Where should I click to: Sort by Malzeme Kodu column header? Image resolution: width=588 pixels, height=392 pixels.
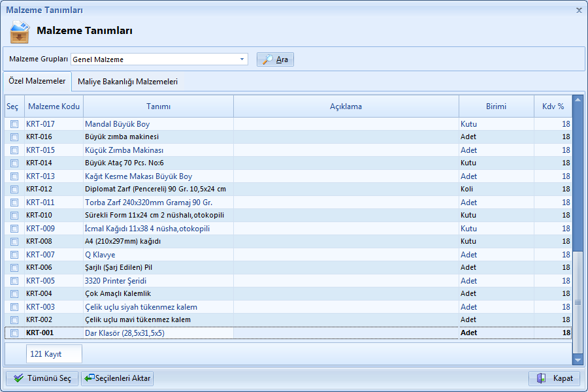click(x=54, y=106)
